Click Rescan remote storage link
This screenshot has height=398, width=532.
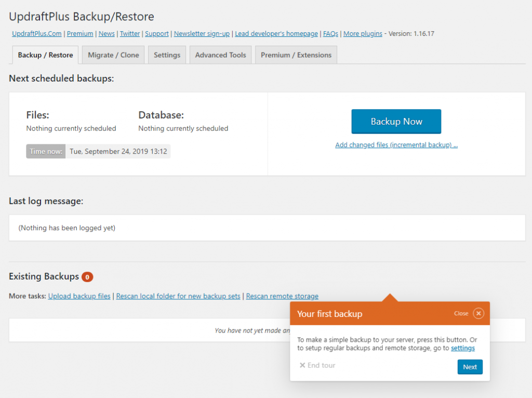282,296
